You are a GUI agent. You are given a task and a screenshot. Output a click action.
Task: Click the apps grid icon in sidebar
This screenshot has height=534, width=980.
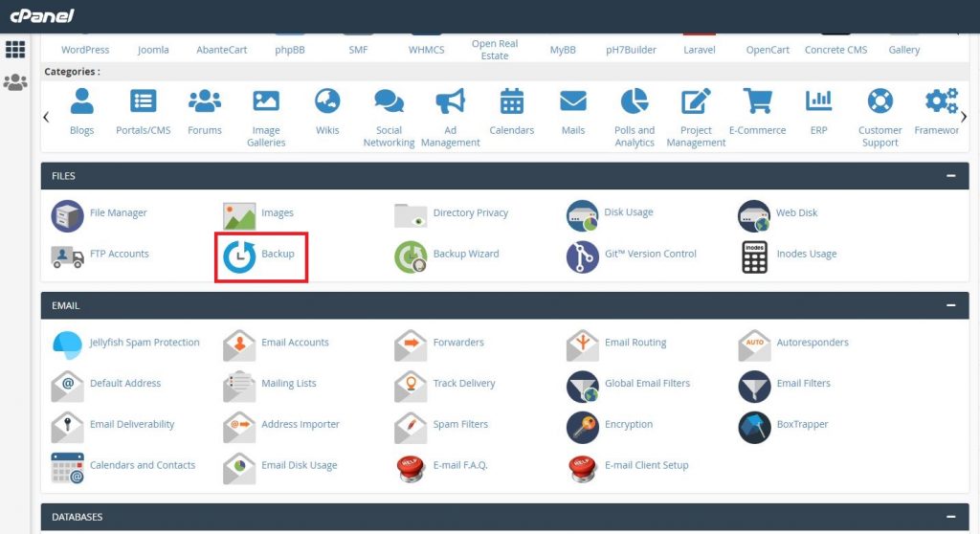click(15, 50)
